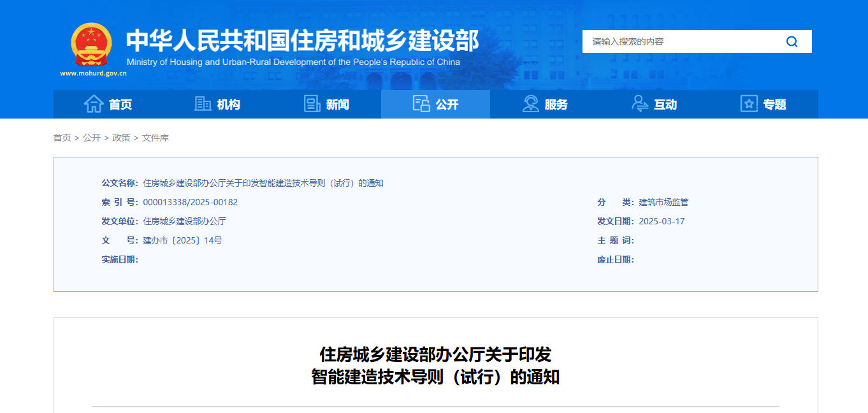Open the 服务 navigation tab
The height and width of the screenshot is (413, 868).
tap(545, 104)
